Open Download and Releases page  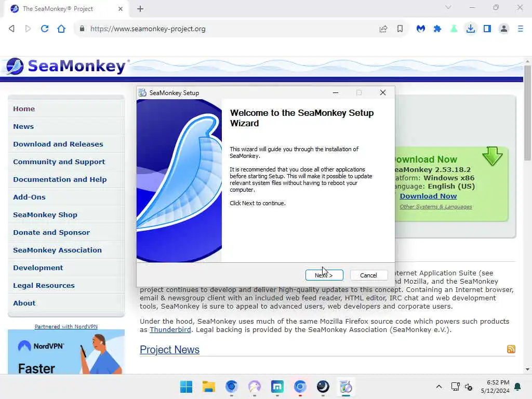[x=58, y=144]
